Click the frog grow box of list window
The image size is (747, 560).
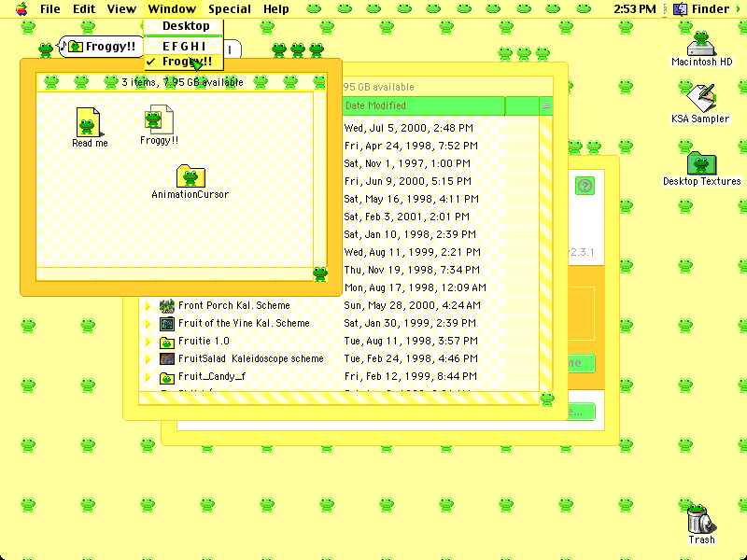(x=546, y=399)
